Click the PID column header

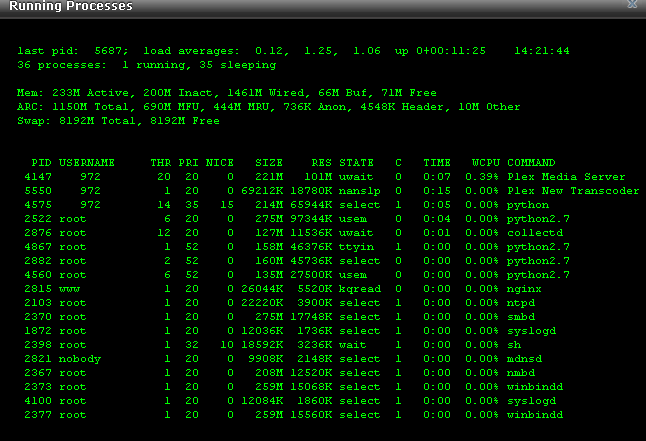41,162
